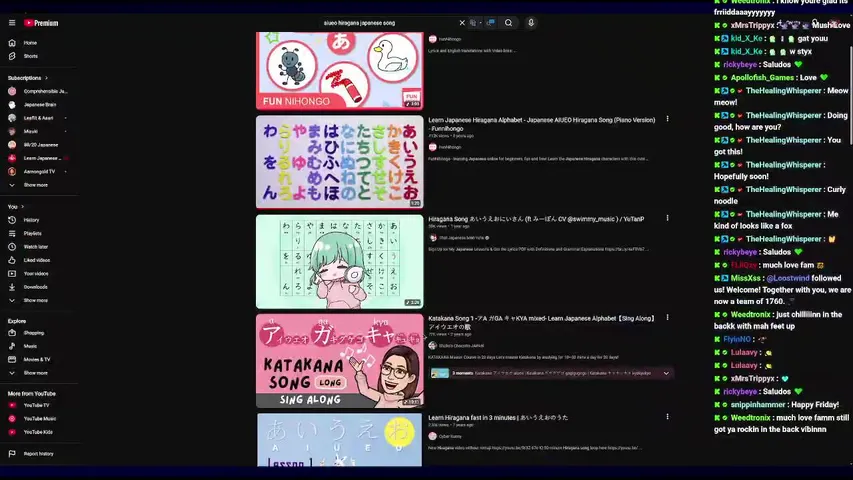Click the blue chat extension icon in search bar
The width and height of the screenshot is (853, 480).
click(491, 23)
